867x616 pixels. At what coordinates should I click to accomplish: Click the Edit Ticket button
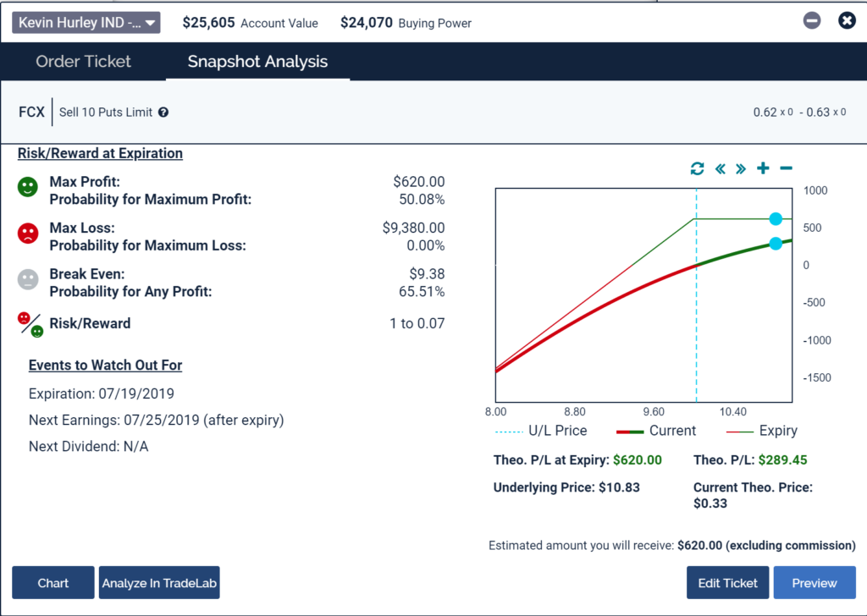pyautogui.click(x=727, y=583)
